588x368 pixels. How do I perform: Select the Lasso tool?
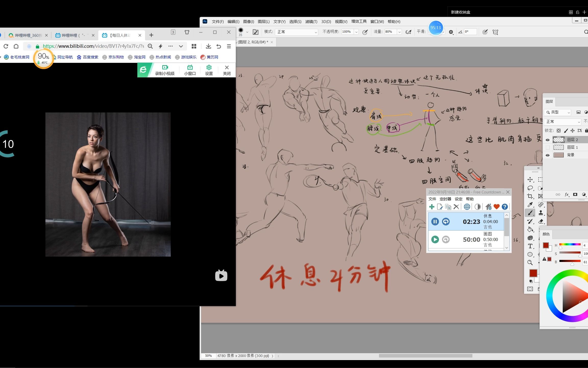(x=530, y=188)
